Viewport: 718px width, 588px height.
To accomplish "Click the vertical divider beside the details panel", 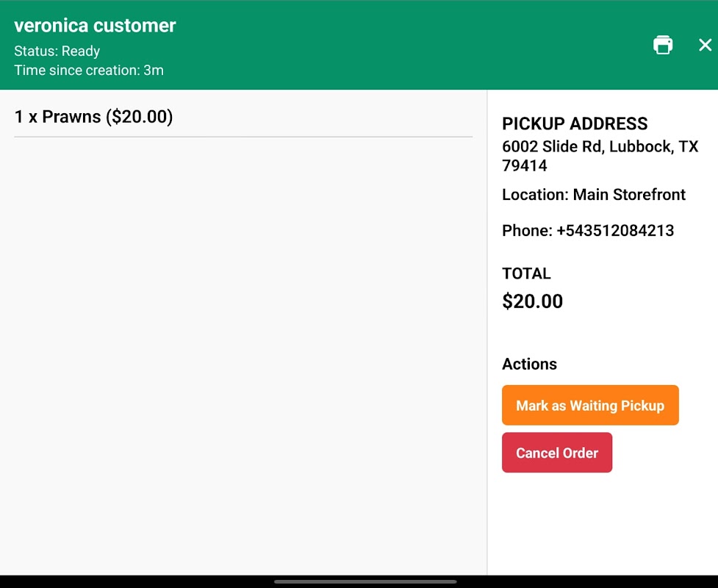I will pos(487,331).
